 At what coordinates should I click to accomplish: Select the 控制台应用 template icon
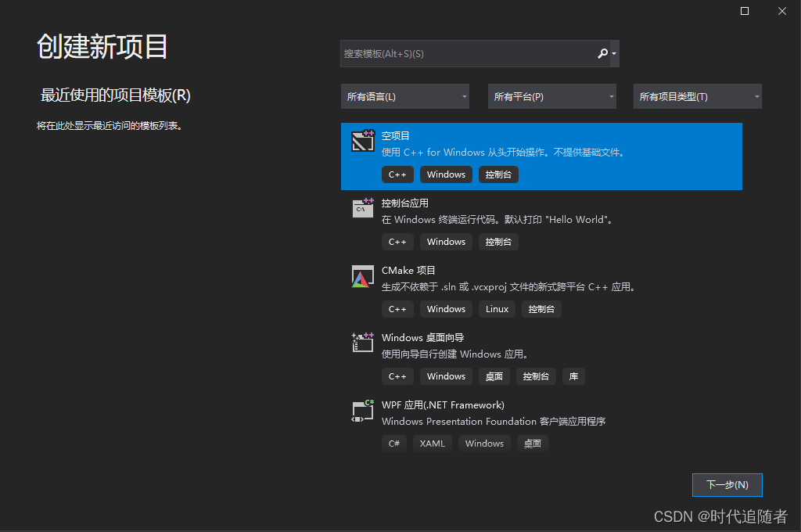363,208
